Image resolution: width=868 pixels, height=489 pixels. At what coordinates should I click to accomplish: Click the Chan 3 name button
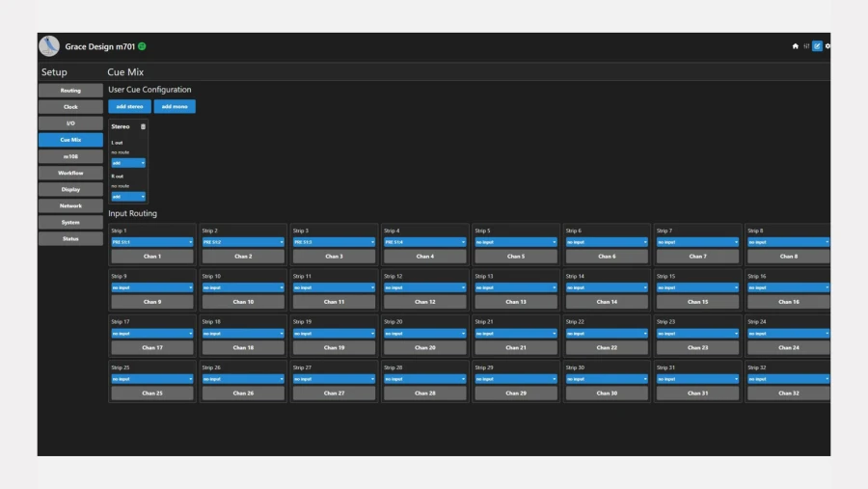tap(334, 257)
